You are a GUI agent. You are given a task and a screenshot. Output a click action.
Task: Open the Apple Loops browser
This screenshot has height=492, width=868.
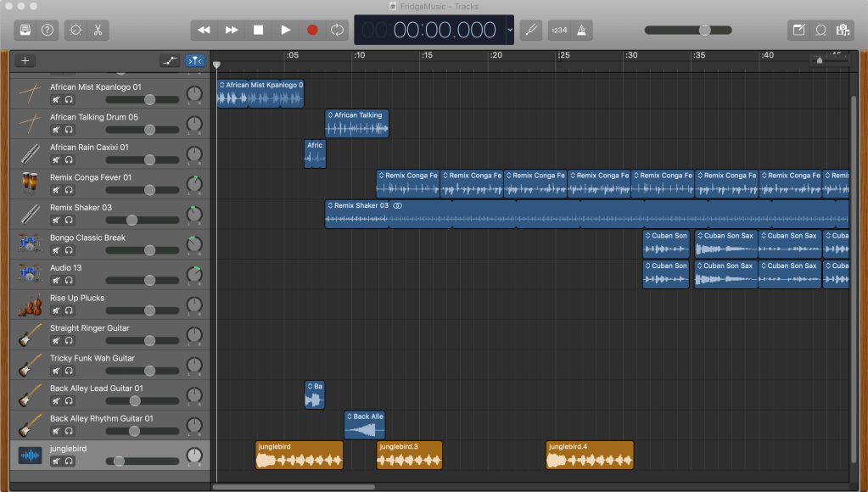[820, 30]
